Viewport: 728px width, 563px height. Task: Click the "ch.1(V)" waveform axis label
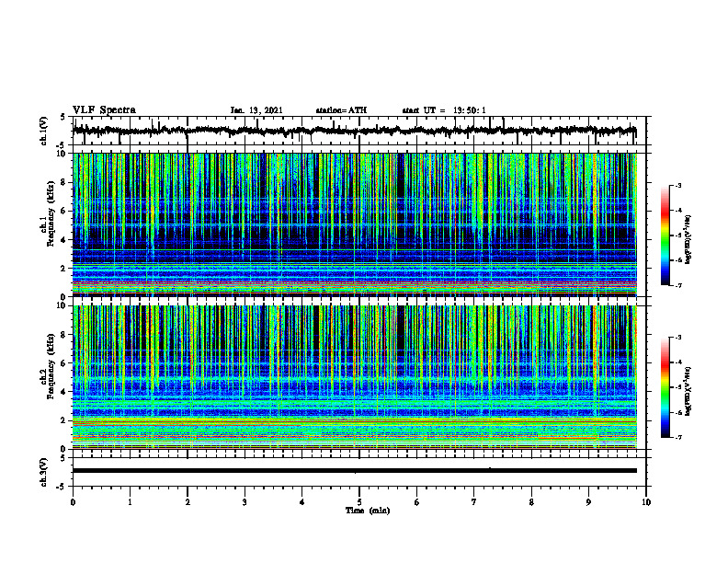44,131
